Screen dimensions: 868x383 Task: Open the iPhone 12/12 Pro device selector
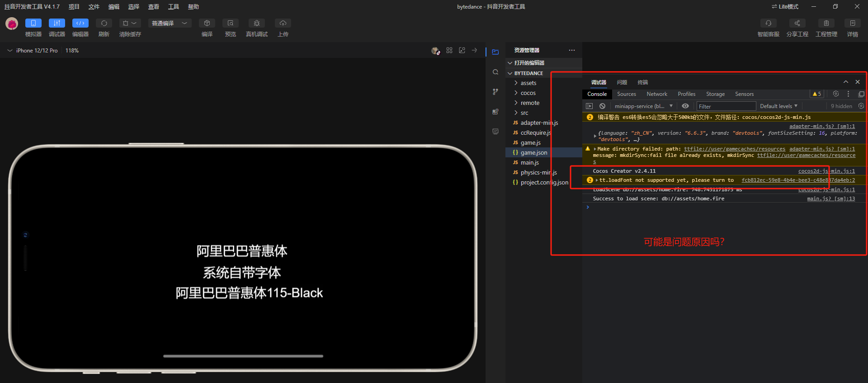click(x=33, y=51)
